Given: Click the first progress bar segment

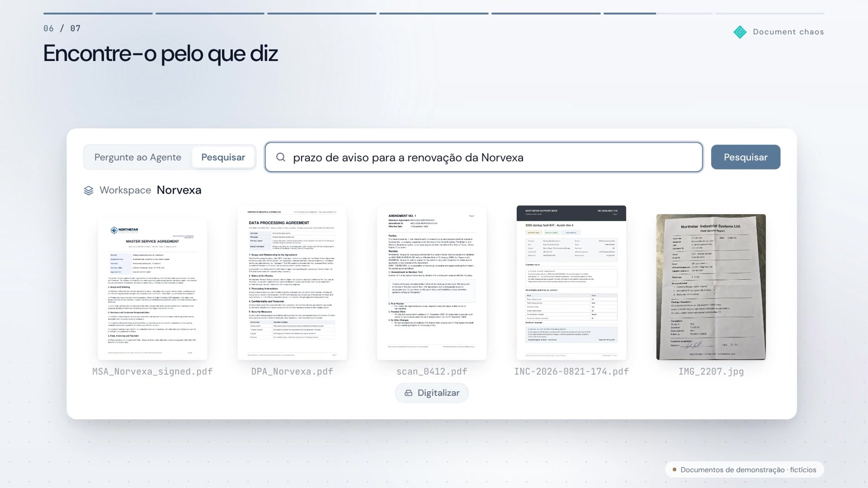Looking at the screenshot, I should coord(98,14).
